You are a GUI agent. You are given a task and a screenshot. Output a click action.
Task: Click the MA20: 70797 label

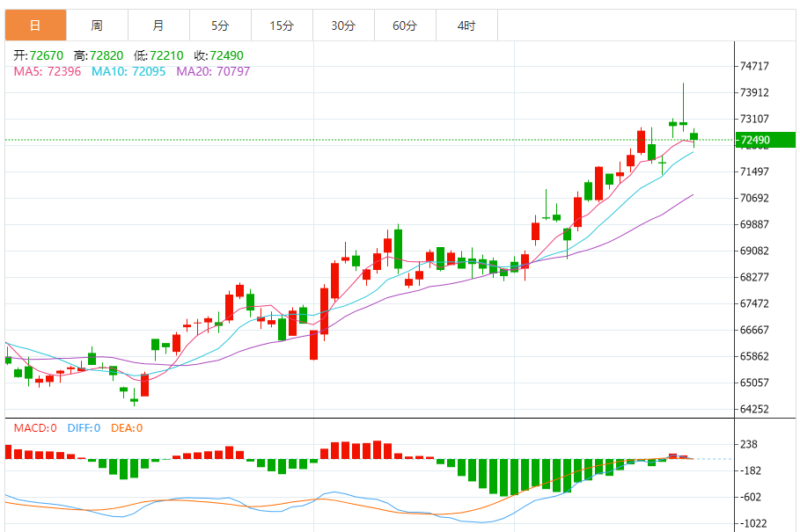213,71
